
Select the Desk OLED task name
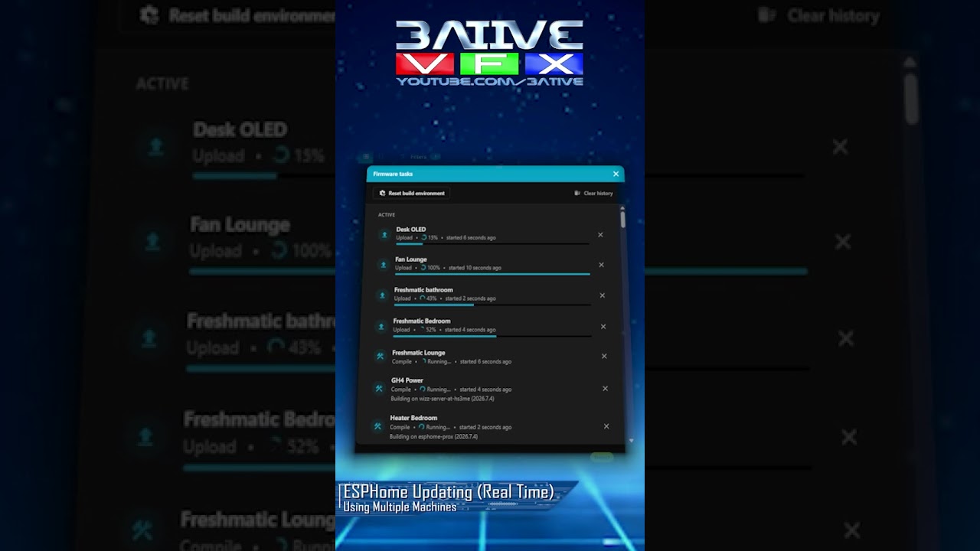pyautogui.click(x=411, y=230)
